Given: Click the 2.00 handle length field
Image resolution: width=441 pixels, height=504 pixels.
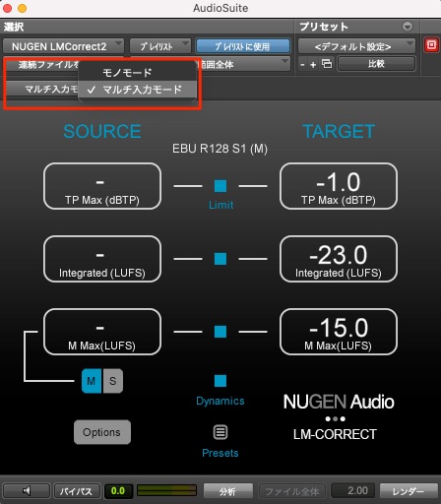Looking at the screenshot, I should [353, 490].
